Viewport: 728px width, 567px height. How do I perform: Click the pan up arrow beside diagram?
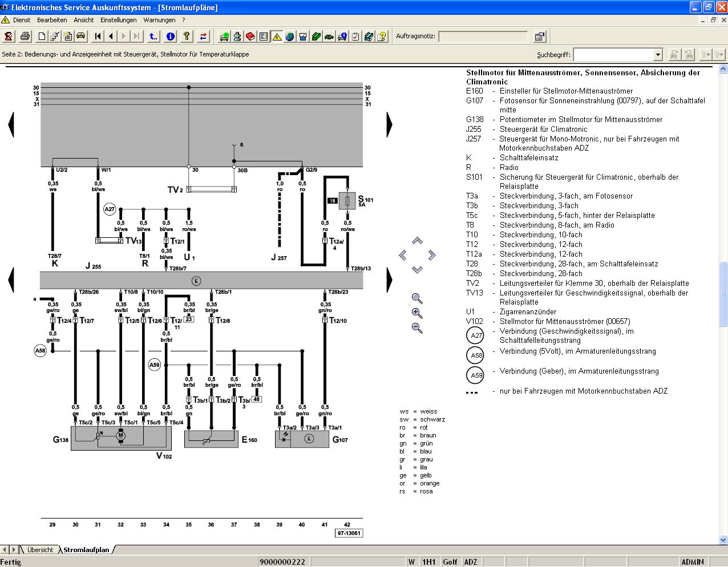tap(417, 241)
